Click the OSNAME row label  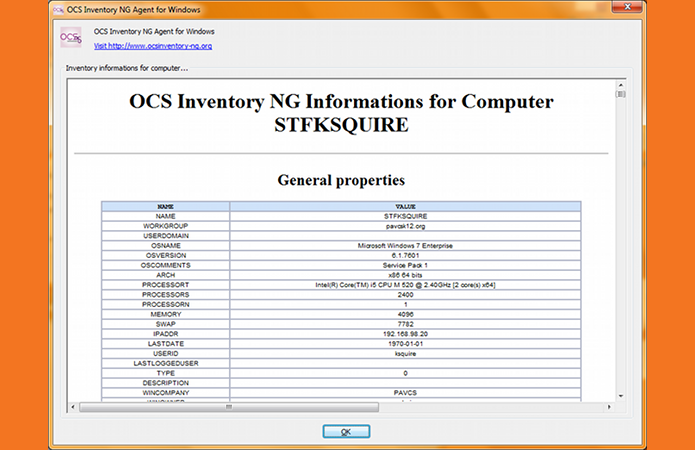165,246
